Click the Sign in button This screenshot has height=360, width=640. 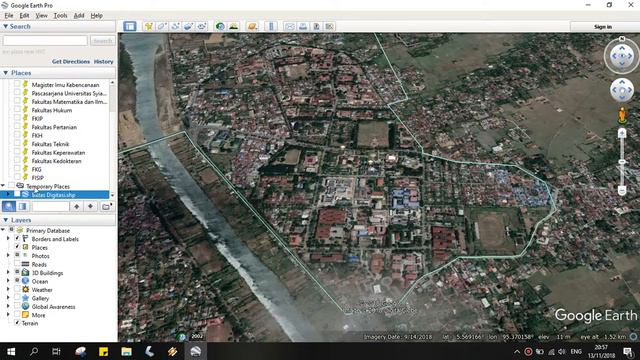coord(603,27)
